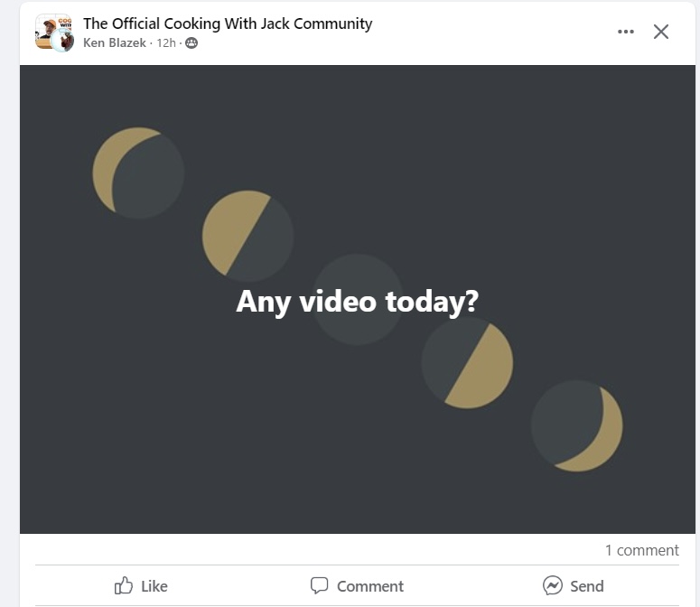Open The Official Cooking With Jack Community link
700x607 pixels.
[x=228, y=23]
